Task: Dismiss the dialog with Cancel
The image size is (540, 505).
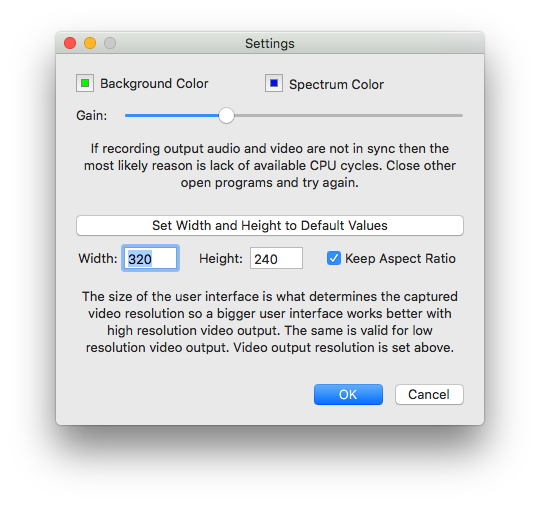Action: [x=429, y=394]
